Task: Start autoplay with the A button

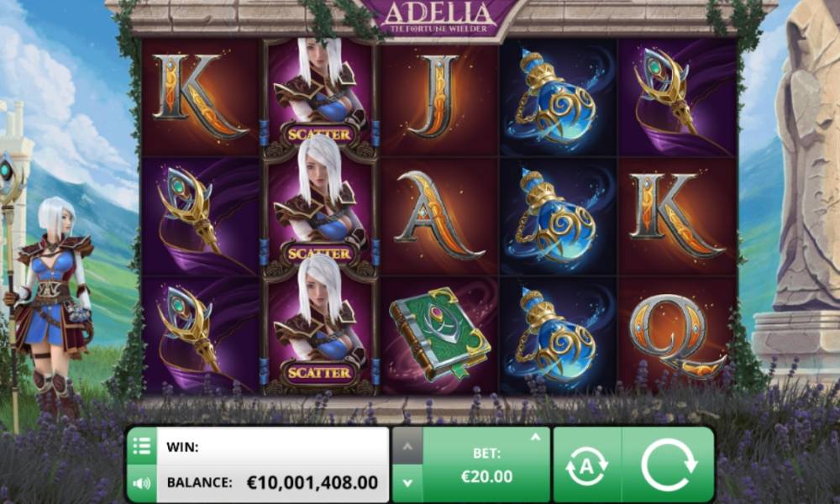Action: pos(586,465)
